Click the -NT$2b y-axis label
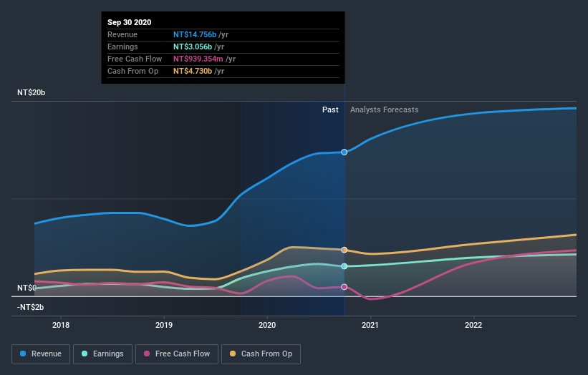Screen dimensions: 588x375 [30, 307]
